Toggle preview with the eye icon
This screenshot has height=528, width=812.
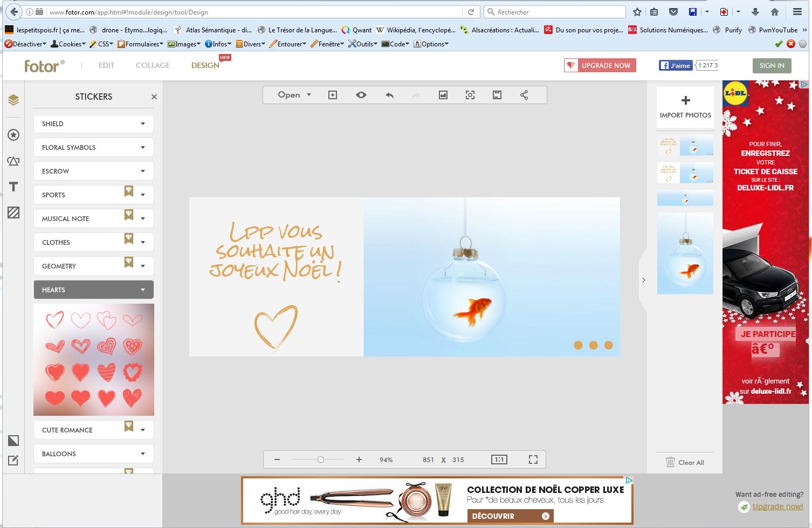click(x=361, y=95)
